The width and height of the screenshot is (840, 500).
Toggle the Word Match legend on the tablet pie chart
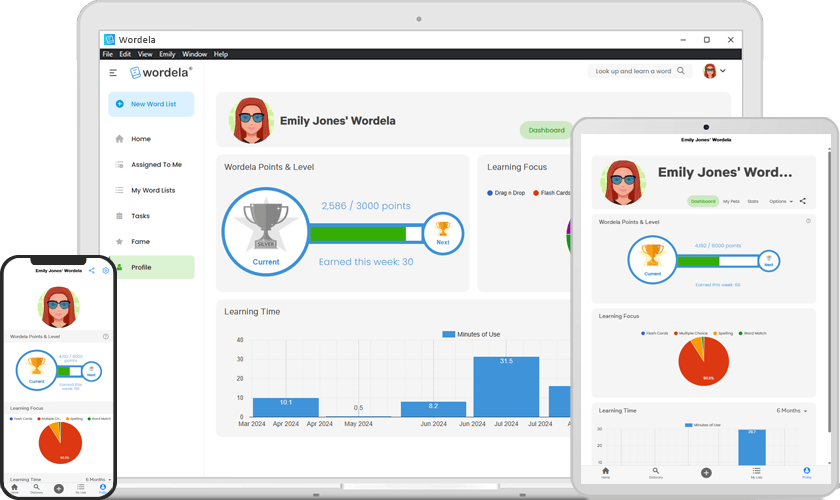(753, 333)
